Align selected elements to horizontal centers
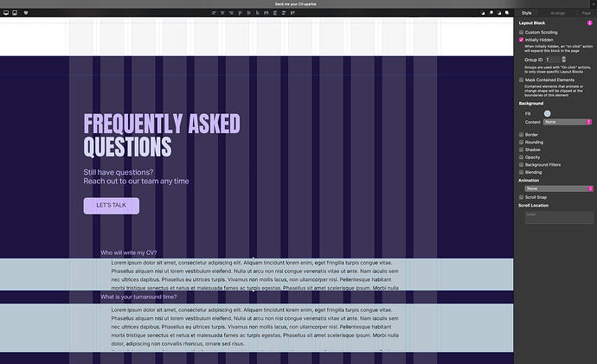The image size is (597, 364). click(x=222, y=13)
